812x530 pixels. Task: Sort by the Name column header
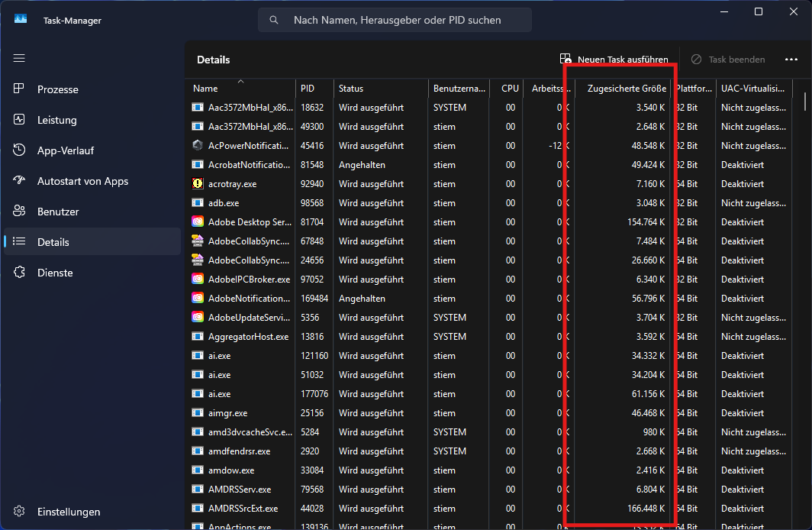pos(240,89)
